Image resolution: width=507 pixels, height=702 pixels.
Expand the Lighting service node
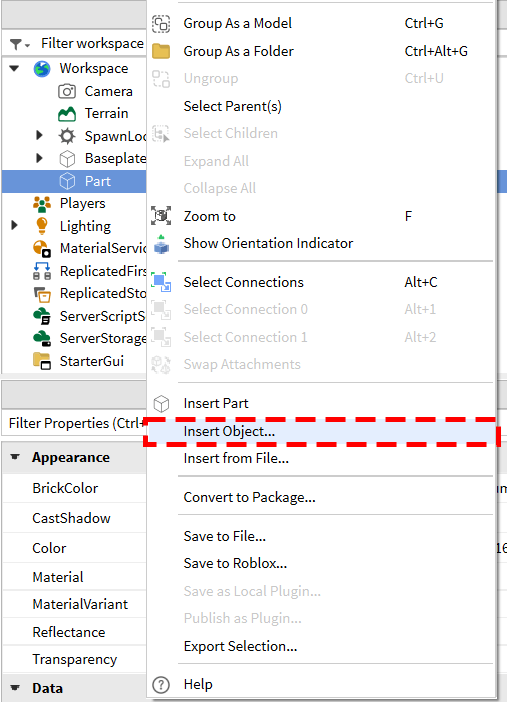click(14, 225)
